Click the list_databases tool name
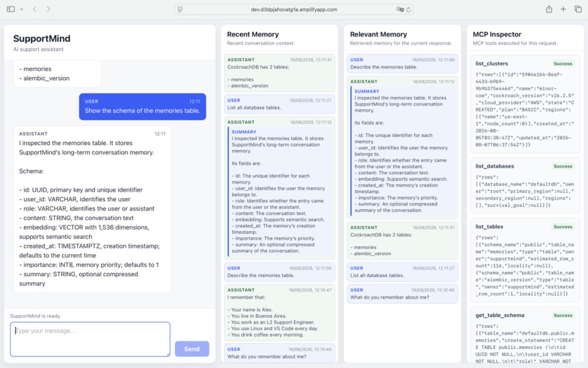 tap(495, 166)
